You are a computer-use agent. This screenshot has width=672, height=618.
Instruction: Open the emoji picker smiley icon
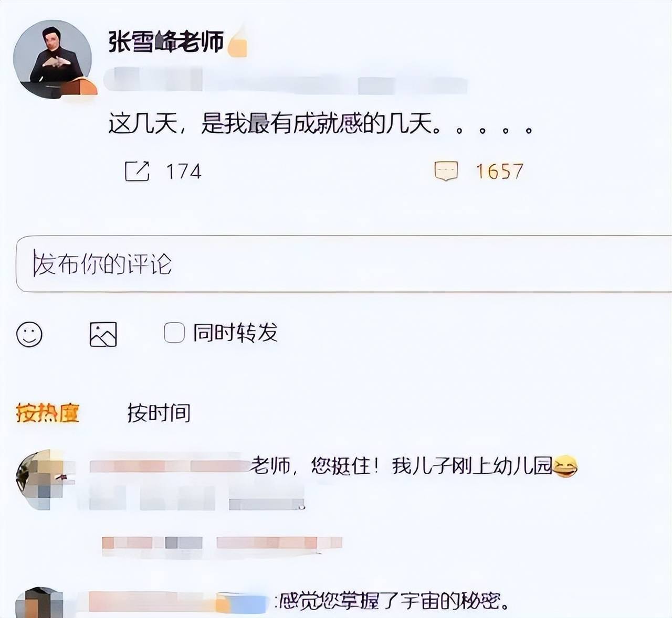(x=29, y=334)
